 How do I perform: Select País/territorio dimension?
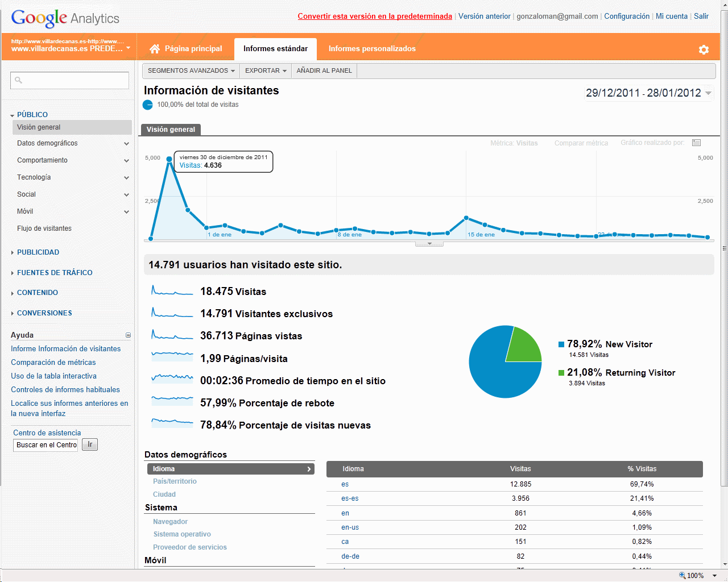click(x=175, y=481)
